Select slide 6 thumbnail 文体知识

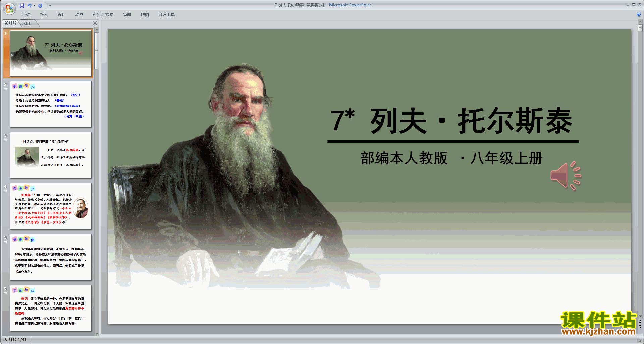click(51, 308)
